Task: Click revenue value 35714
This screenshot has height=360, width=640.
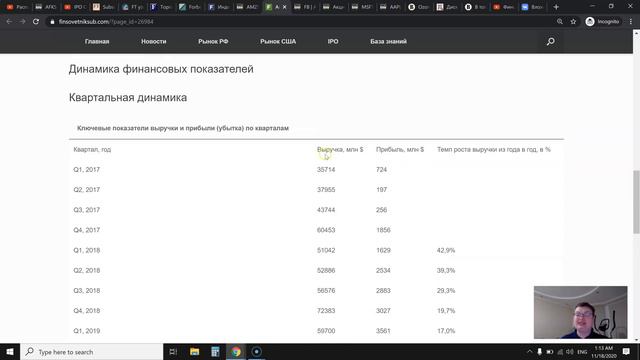Action: point(326,169)
